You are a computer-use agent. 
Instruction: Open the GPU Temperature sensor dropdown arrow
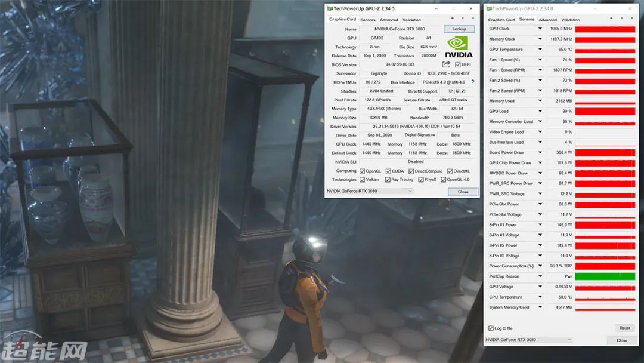[540, 50]
